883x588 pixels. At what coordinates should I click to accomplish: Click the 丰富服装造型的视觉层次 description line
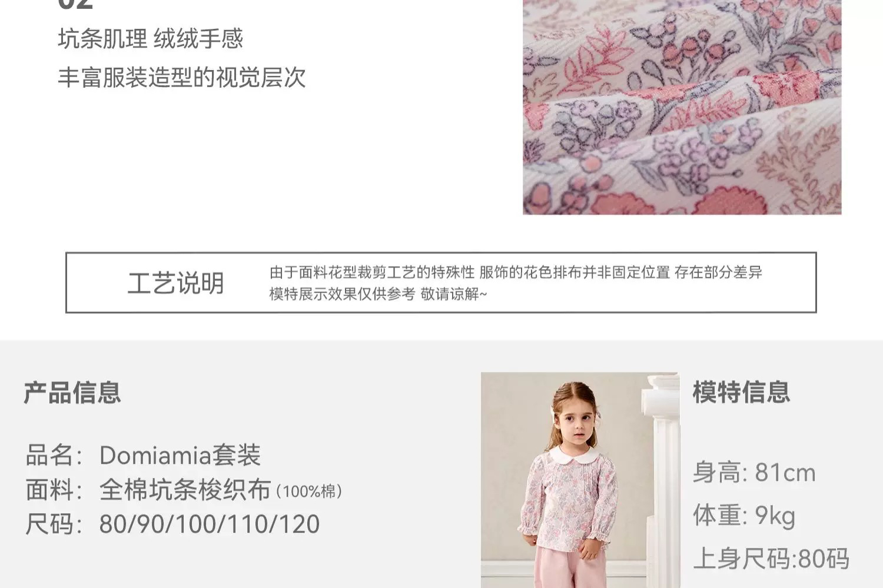pos(182,78)
